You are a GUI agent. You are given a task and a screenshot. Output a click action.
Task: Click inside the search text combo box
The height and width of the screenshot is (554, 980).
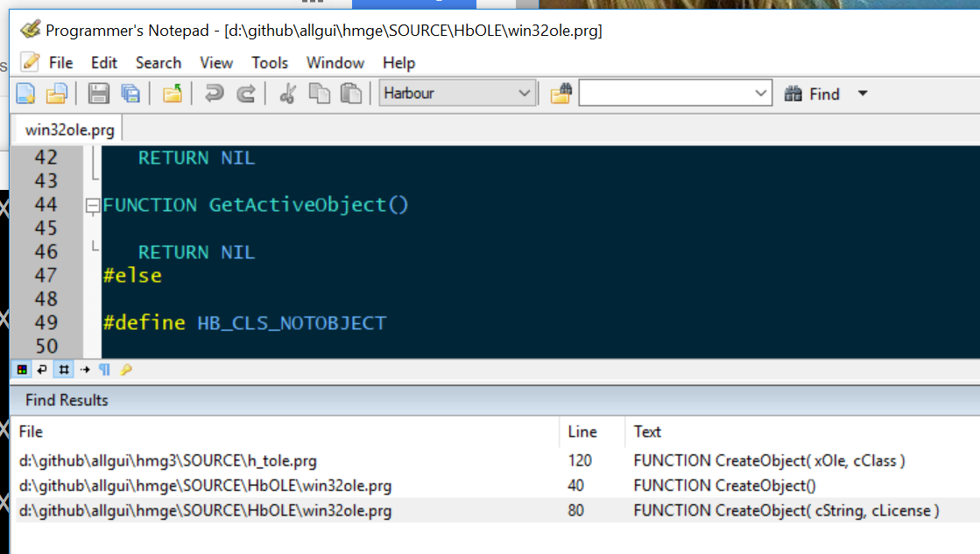click(665, 93)
